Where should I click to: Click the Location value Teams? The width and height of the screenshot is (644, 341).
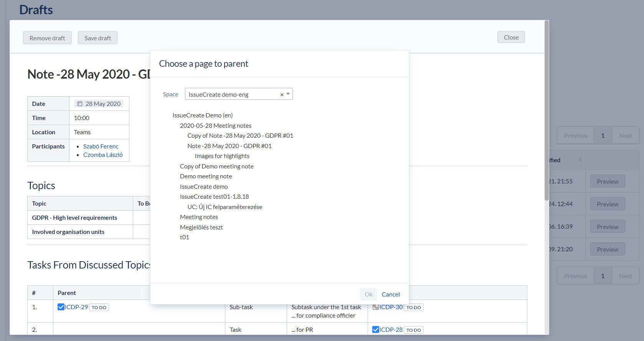pos(82,132)
